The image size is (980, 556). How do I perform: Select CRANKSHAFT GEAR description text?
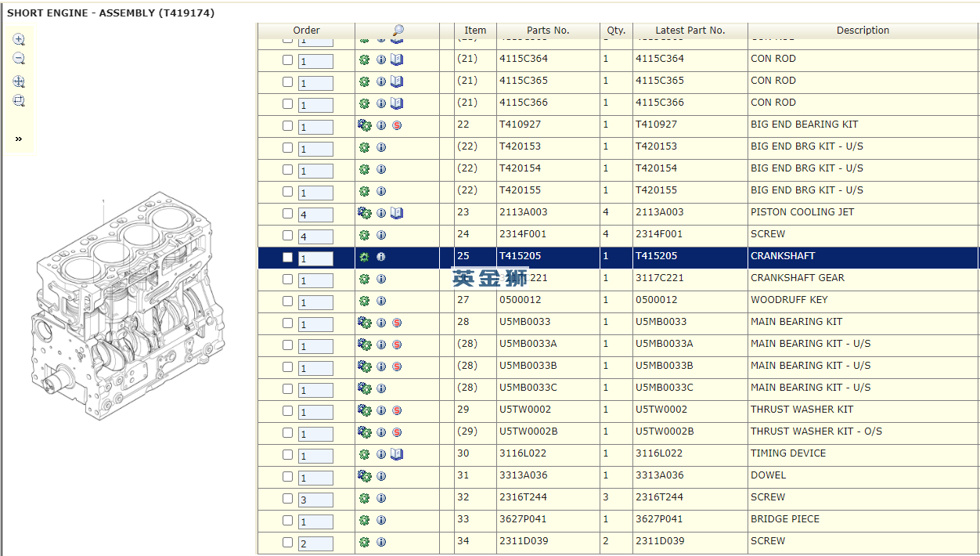[798, 278]
